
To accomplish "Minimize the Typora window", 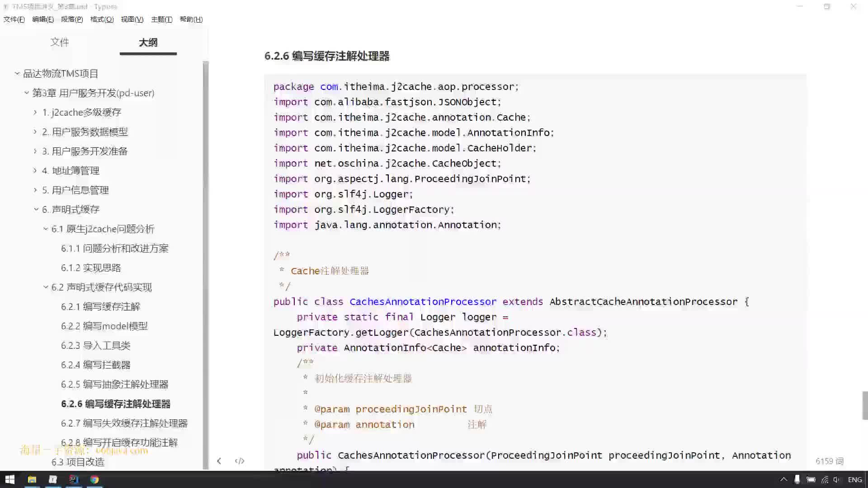I will point(800,6).
